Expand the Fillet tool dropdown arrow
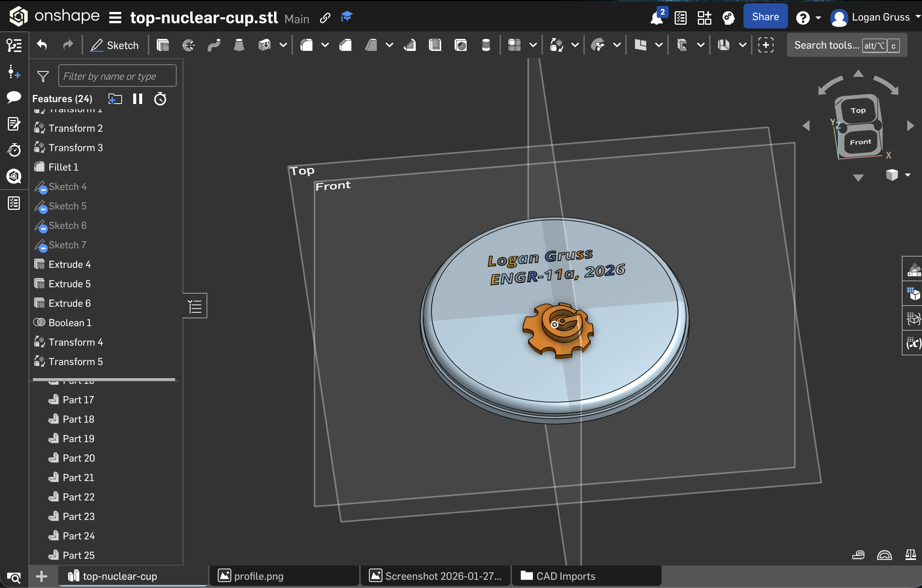Screen dimensions: 922x588 (325, 45)
